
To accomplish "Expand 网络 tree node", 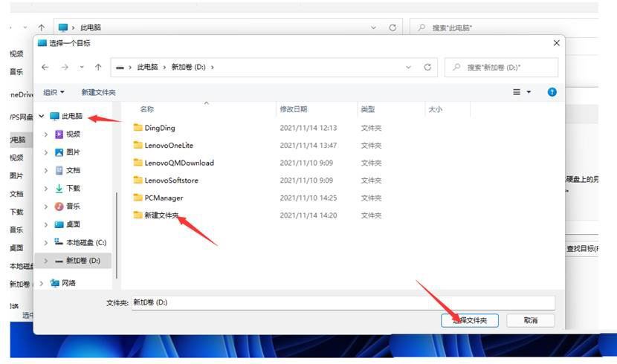I will click(x=42, y=283).
